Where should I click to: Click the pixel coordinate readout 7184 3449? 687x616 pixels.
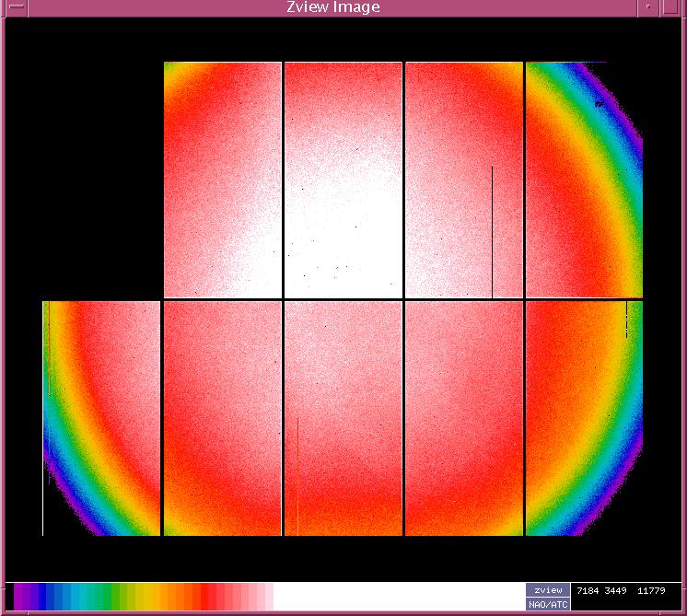[x=600, y=590]
